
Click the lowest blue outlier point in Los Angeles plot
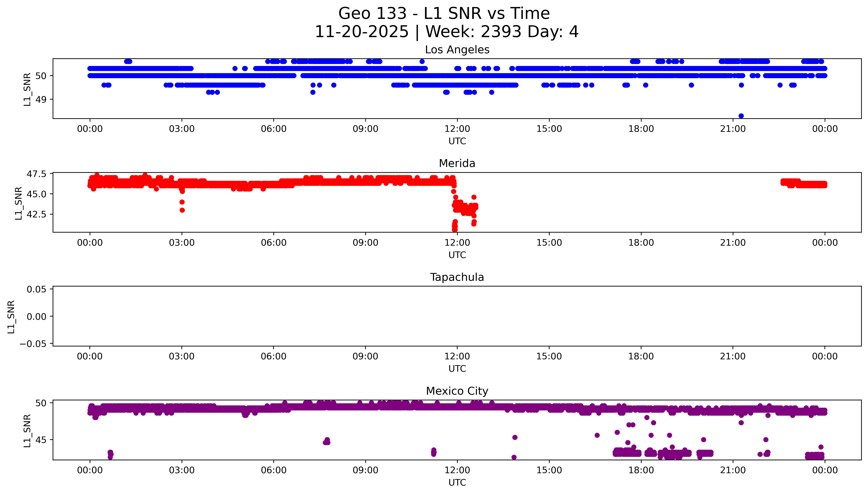pos(741,116)
